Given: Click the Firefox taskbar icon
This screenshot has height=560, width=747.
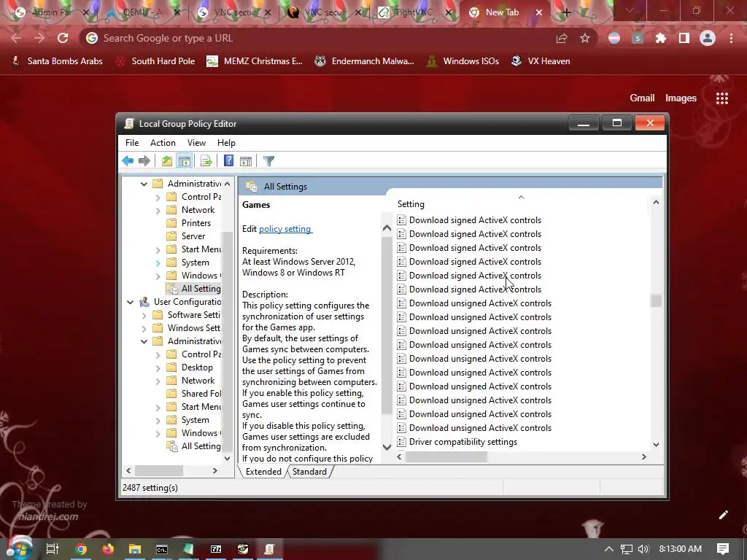Looking at the screenshot, I should click(108, 549).
